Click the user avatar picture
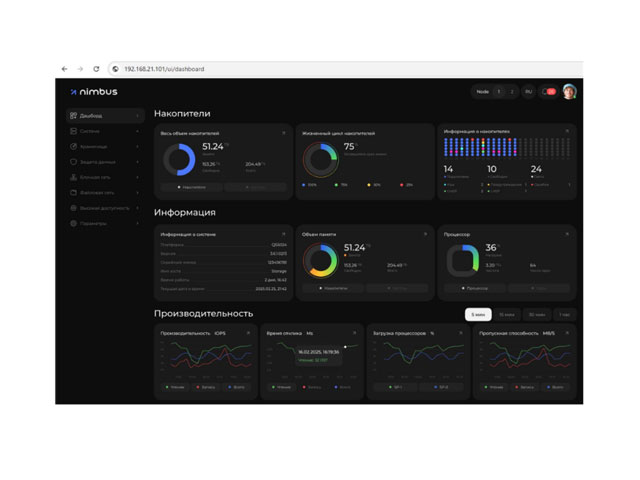Screen dimensions: 640x480 (570, 92)
